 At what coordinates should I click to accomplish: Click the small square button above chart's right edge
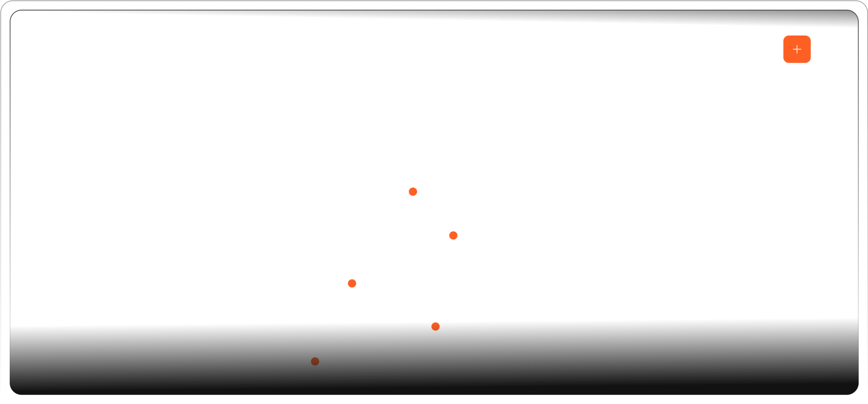coord(551,99)
